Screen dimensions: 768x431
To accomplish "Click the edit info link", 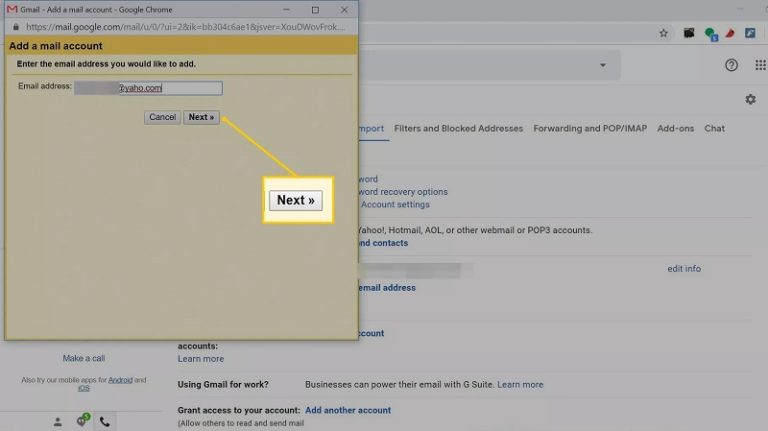I will pyautogui.click(x=684, y=269).
